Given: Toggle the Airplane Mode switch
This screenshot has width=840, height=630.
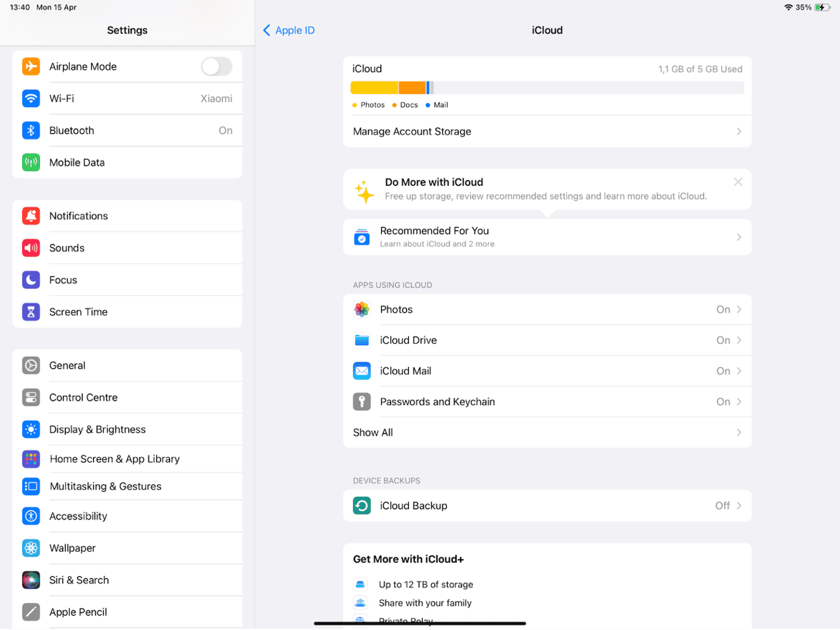Looking at the screenshot, I should 216,66.
